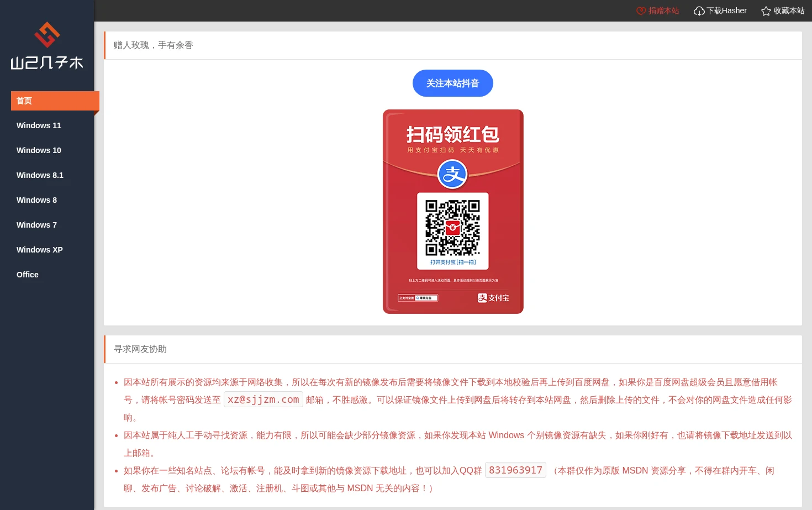This screenshot has width=812, height=510.
Task: Click the site logo in the sidebar
Action: [x=47, y=46]
